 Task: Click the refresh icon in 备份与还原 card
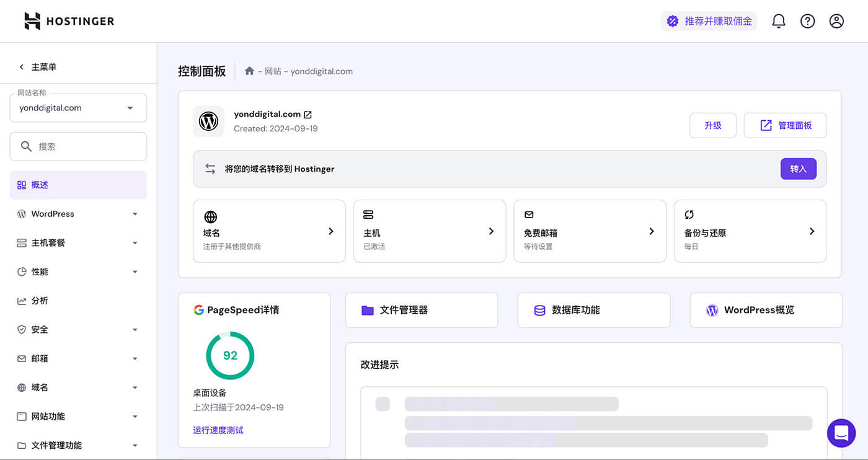pyautogui.click(x=689, y=215)
